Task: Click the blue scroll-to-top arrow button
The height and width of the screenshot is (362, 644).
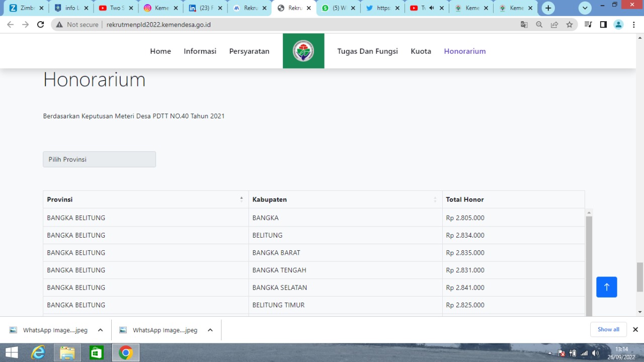Action: click(606, 287)
